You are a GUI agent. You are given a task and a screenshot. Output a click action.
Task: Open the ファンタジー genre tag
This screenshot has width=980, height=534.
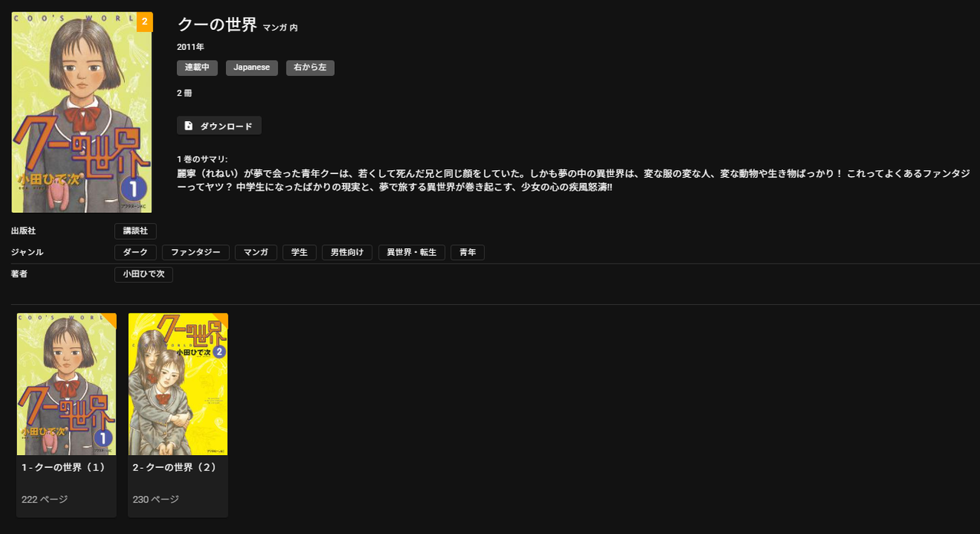(x=195, y=252)
